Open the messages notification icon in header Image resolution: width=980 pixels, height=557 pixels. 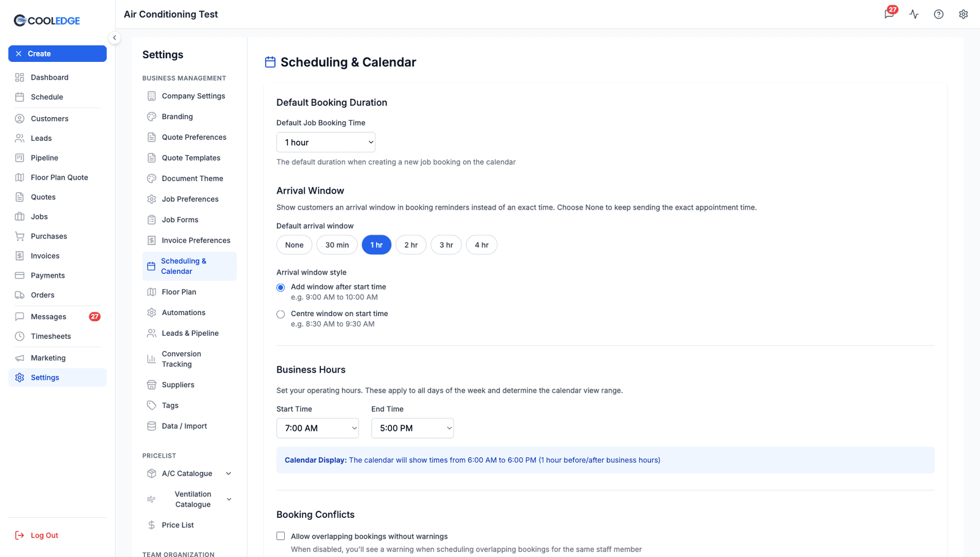pos(889,13)
